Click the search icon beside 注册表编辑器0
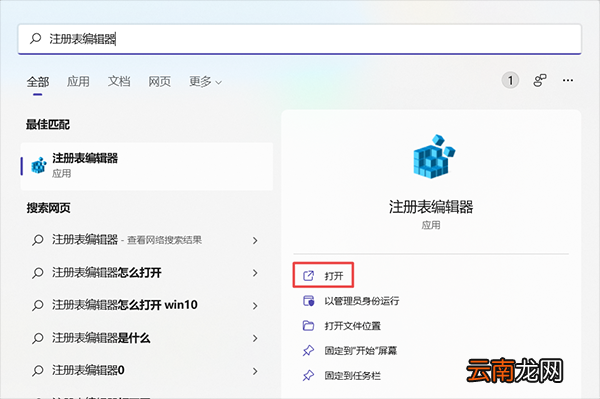This screenshot has height=399, width=600. pyautogui.click(x=38, y=371)
